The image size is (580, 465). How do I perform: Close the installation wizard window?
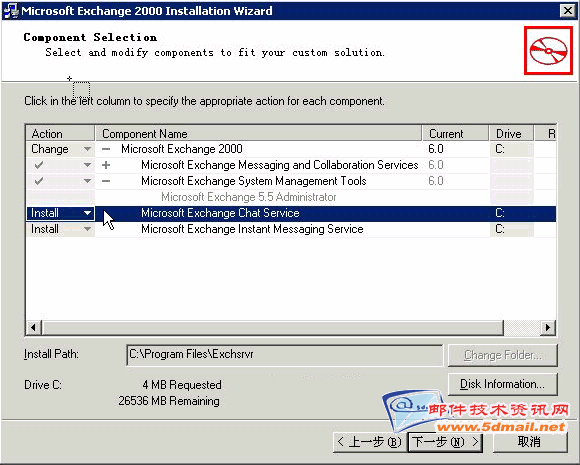(567, 11)
